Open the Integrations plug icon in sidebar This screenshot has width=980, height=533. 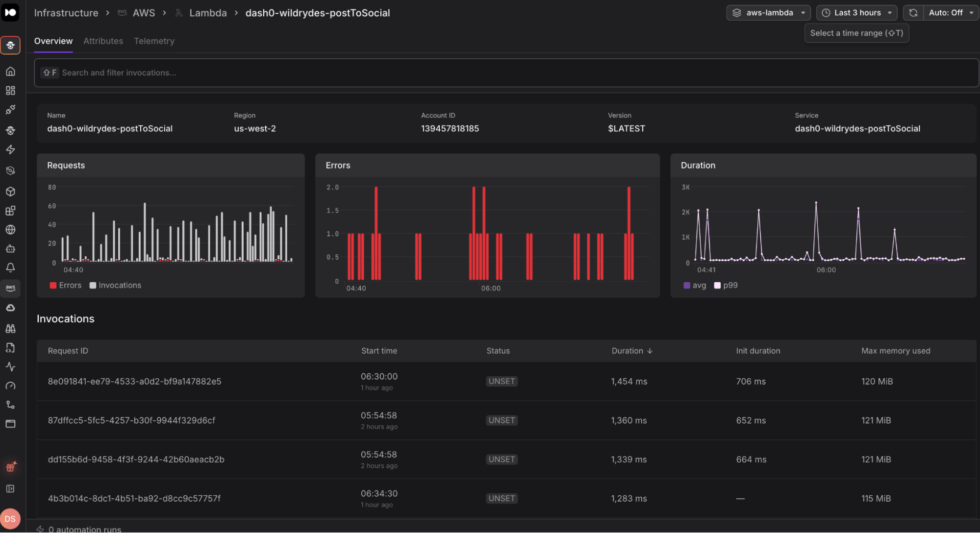click(10, 110)
